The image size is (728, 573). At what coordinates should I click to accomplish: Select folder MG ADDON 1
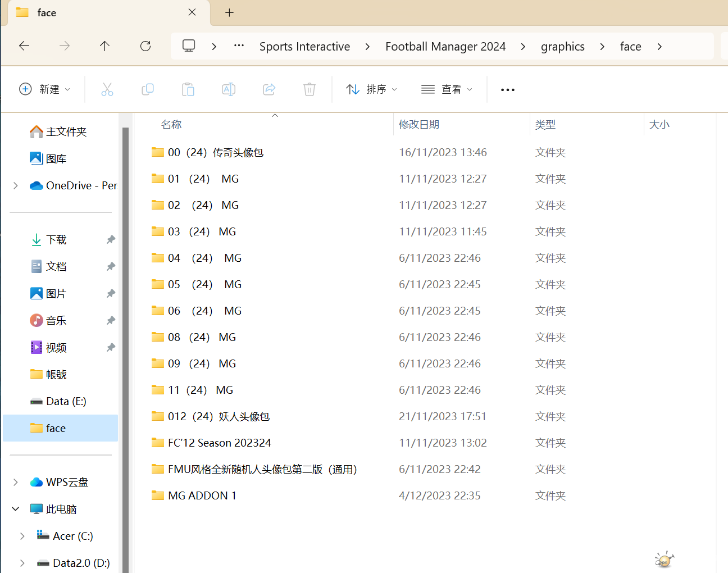click(194, 495)
